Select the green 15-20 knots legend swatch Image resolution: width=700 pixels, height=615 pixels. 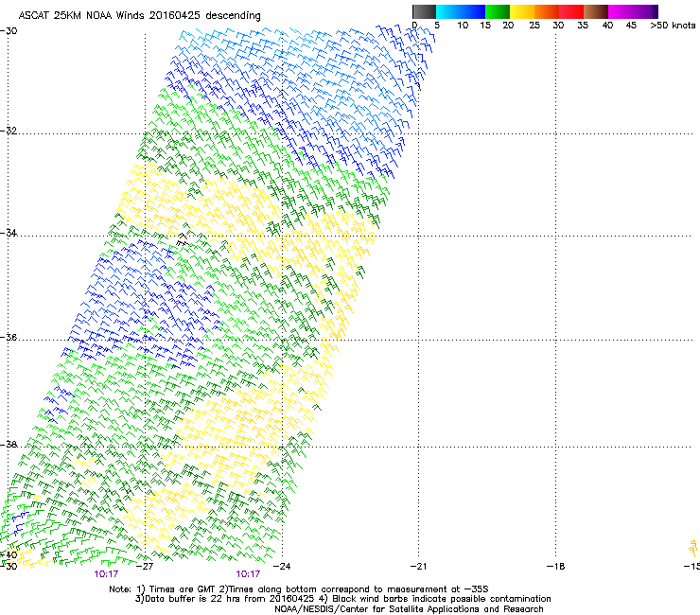click(498, 11)
